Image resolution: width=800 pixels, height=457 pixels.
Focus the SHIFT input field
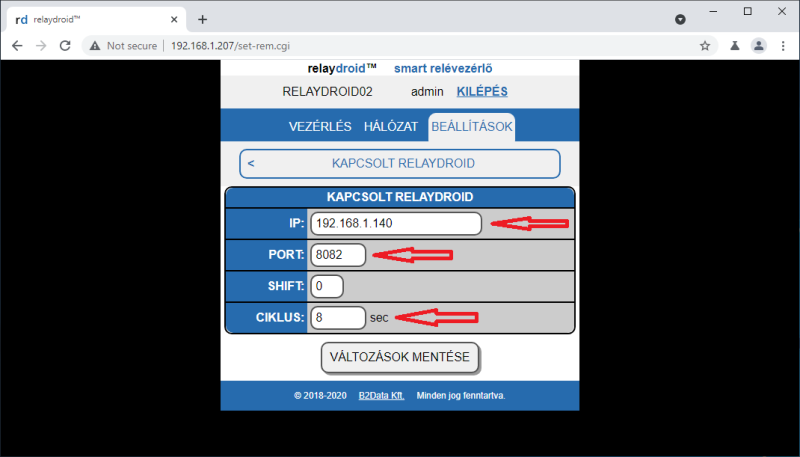click(x=327, y=286)
